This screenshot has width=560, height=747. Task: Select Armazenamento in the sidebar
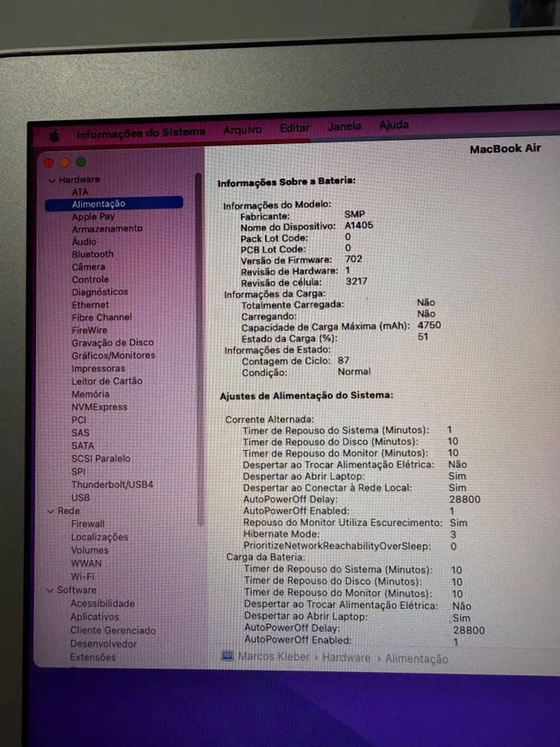coord(107,229)
